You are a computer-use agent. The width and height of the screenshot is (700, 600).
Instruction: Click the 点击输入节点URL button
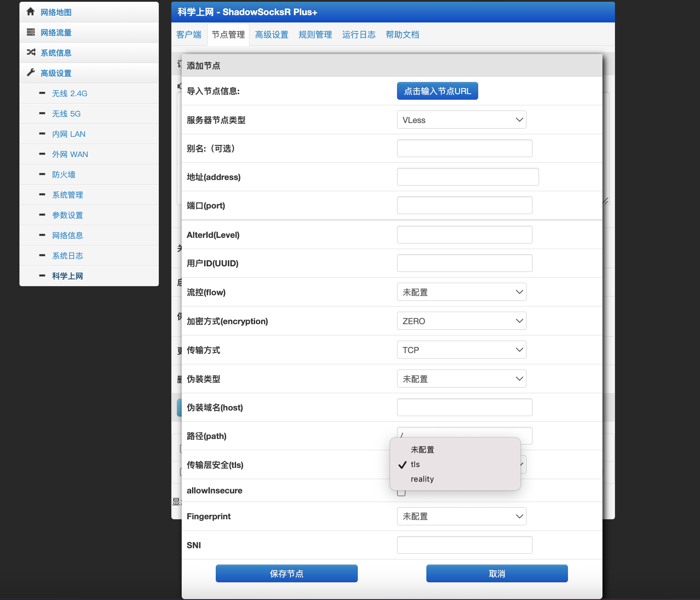[438, 91]
